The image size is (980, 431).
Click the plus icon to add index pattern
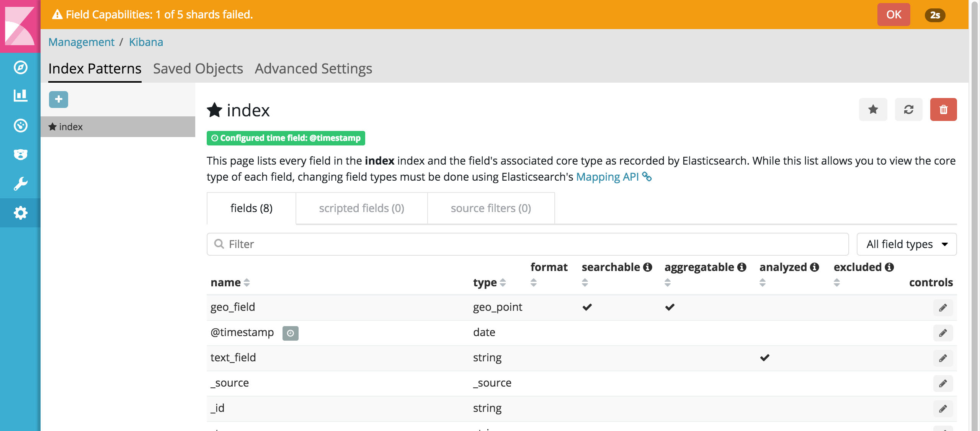[x=59, y=100]
